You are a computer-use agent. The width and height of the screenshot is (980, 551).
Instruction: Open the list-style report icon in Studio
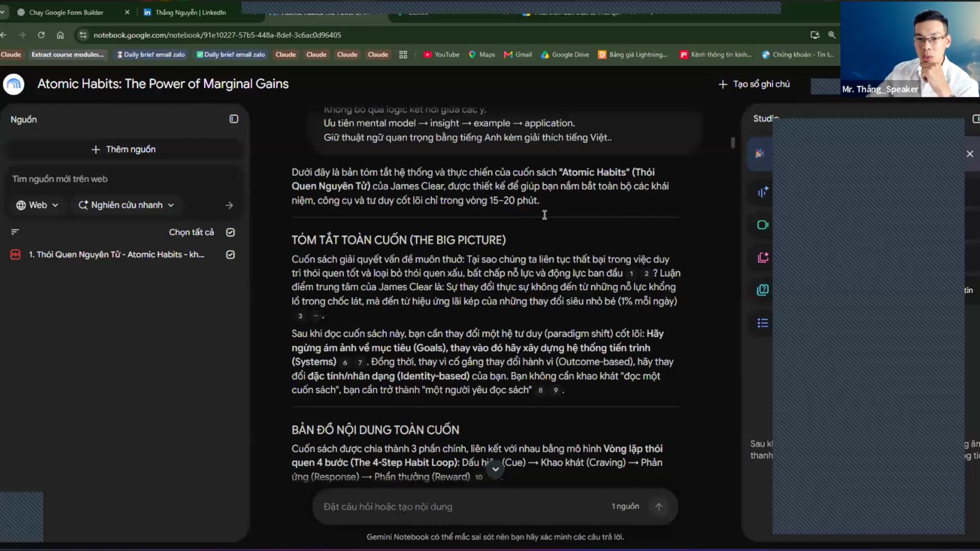pyautogui.click(x=763, y=323)
